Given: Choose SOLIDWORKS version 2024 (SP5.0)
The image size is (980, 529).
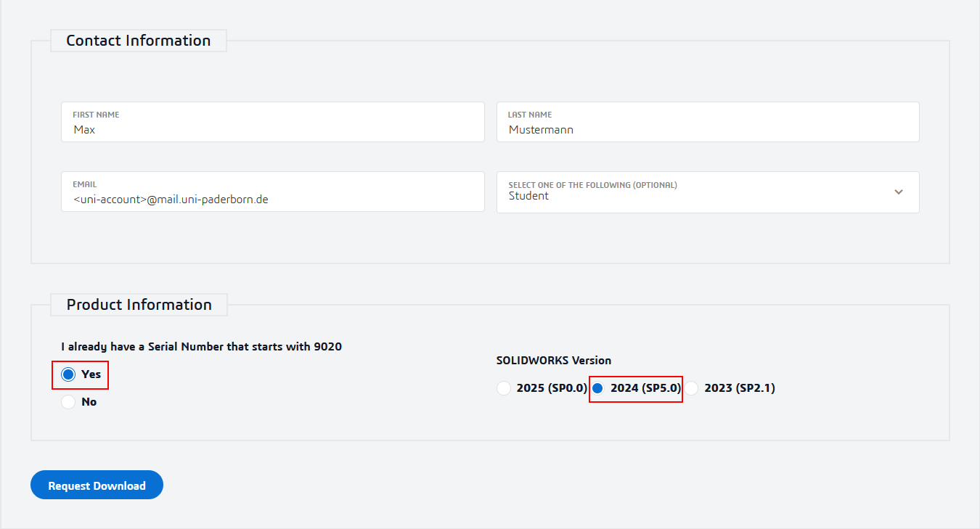Looking at the screenshot, I should pyautogui.click(x=597, y=388).
